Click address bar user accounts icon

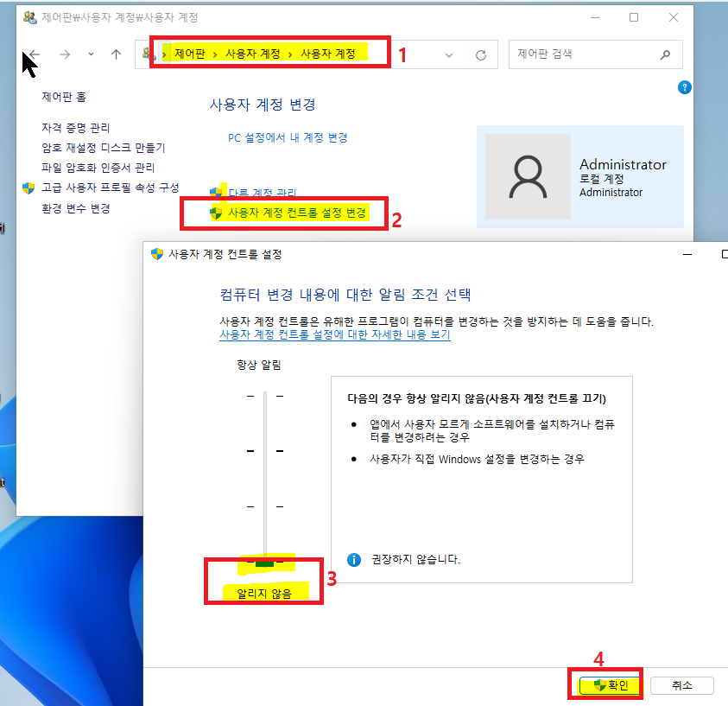click(147, 54)
